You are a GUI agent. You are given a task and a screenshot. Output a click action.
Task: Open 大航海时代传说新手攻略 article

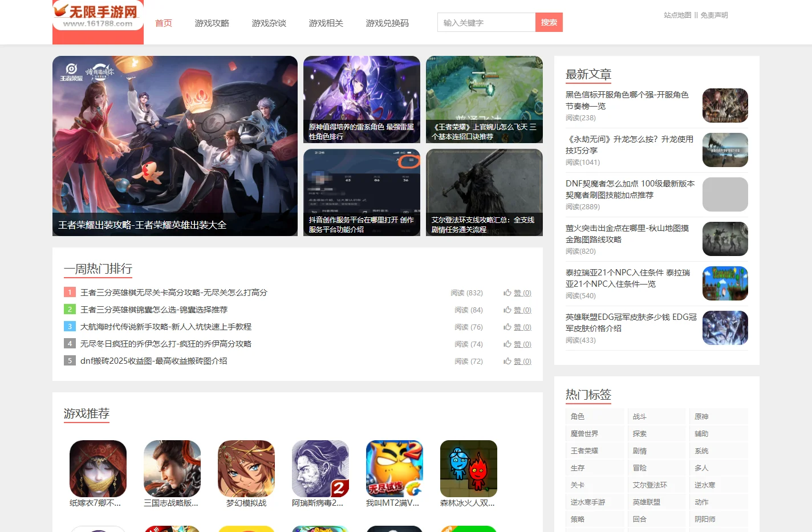[x=166, y=327]
